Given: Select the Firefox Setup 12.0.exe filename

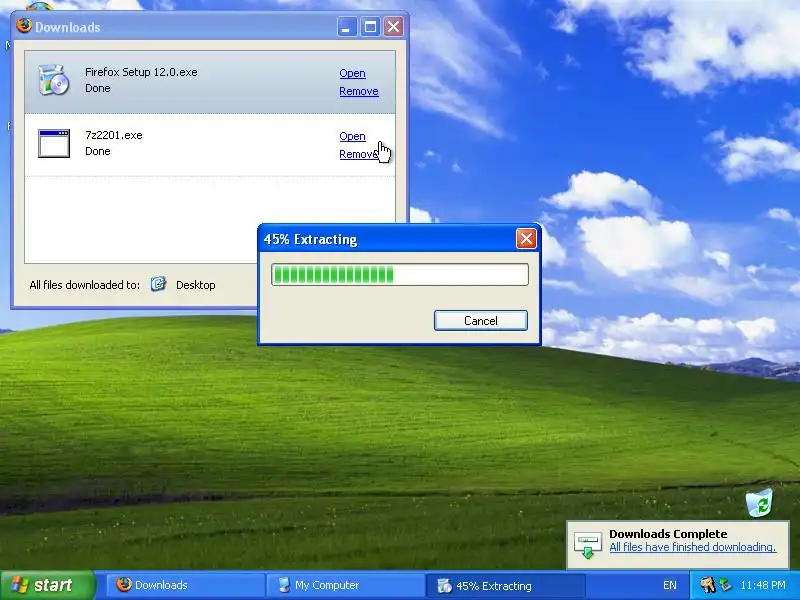Looking at the screenshot, I should tap(141, 72).
